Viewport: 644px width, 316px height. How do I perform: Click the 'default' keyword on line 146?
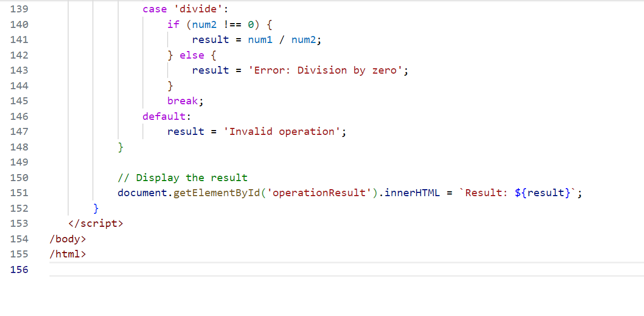tap(164, 116)
